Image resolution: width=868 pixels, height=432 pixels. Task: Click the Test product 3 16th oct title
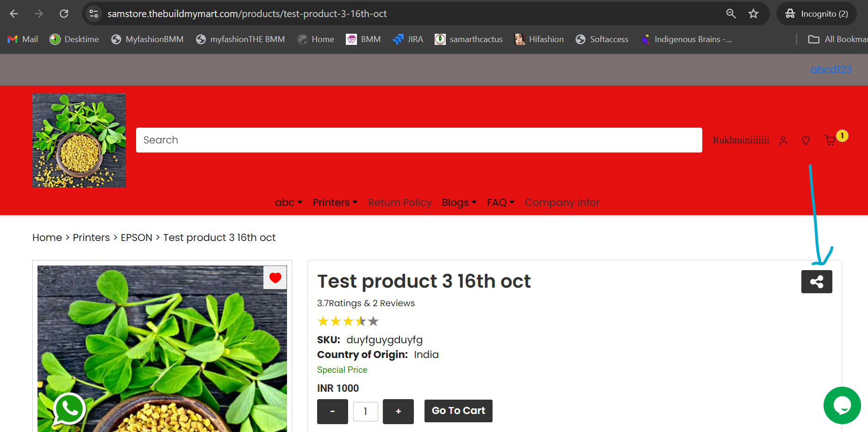(x=424, y=281)
